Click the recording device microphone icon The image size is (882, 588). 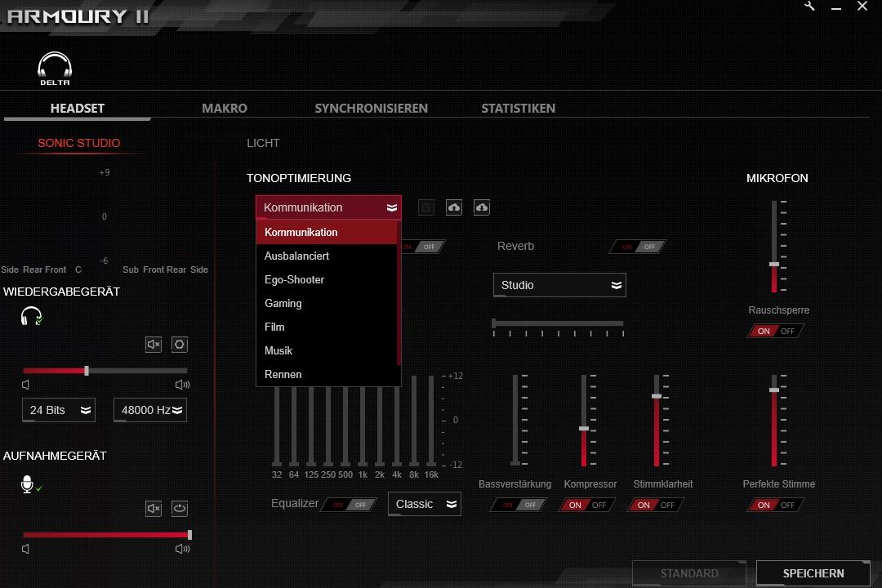pyautogui.click(x=30, y=484)
